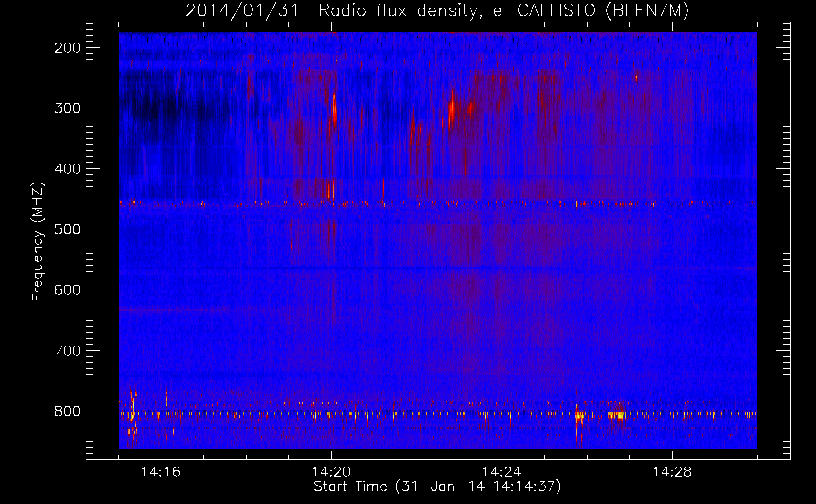Click the bright yellow patch after 14:26 at 800 MHz
This screenshot has height=504, width=816.
click(617, 415)
